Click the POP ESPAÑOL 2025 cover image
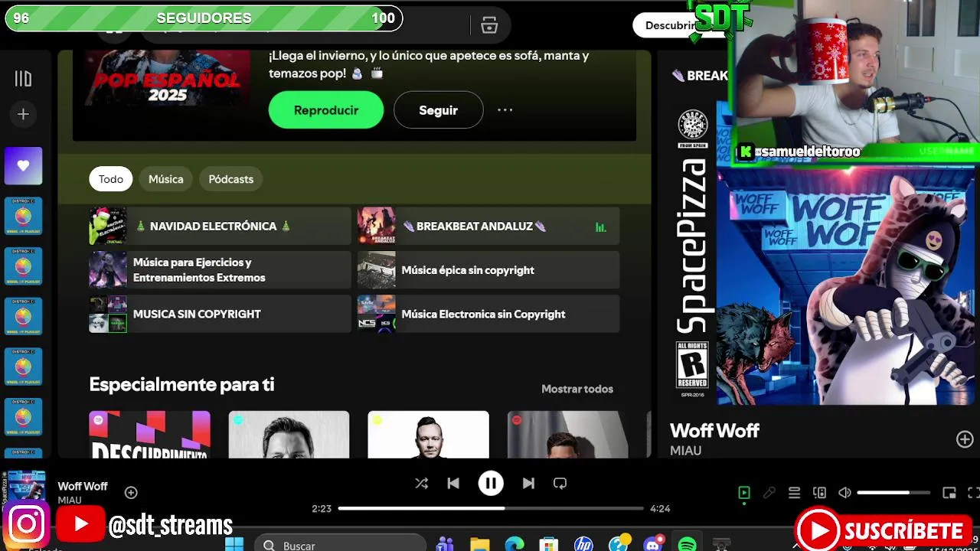The height and width of the screenshot is (551, 980). [x=167, y=78]
